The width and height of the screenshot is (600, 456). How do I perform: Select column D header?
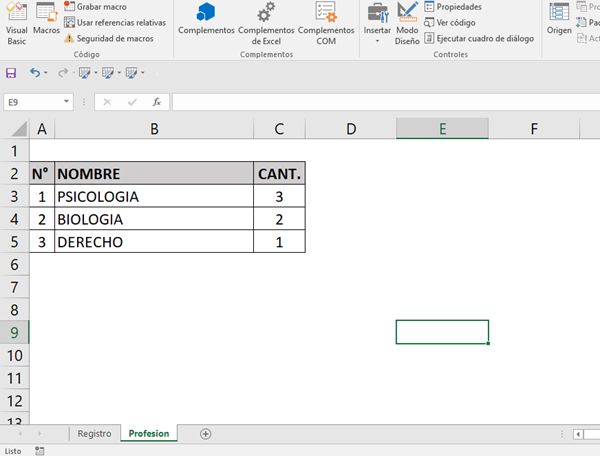351,129
